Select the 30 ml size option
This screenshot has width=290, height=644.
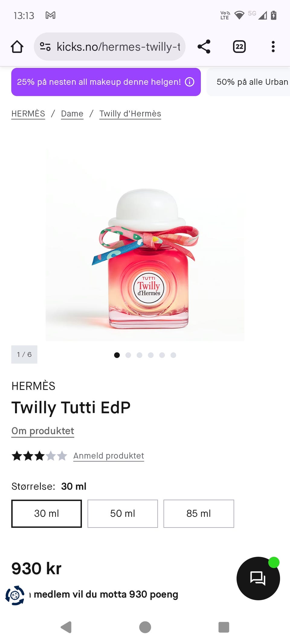[47, 514]
